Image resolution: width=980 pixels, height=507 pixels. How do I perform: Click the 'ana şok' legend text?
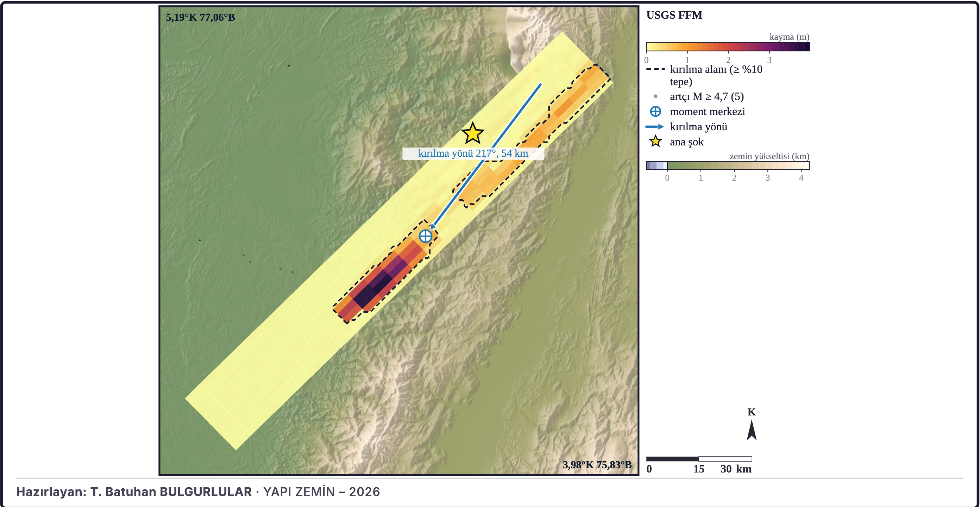point(687,142)
